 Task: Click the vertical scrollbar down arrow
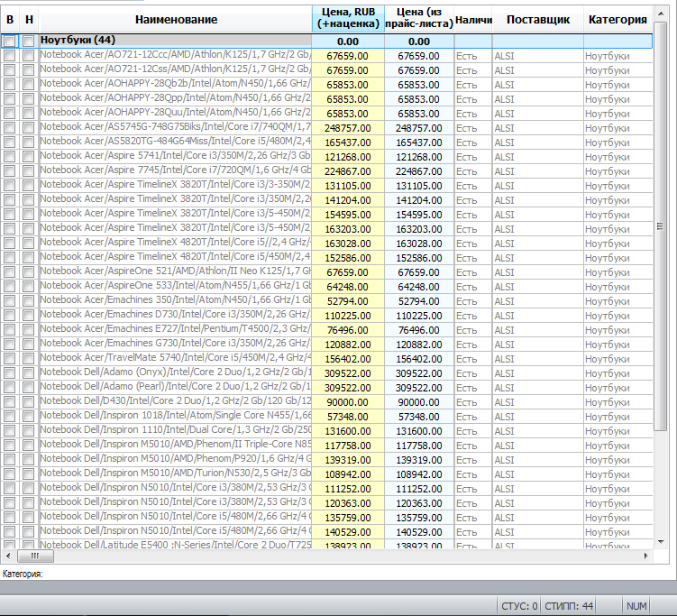[x=661, y=542]
